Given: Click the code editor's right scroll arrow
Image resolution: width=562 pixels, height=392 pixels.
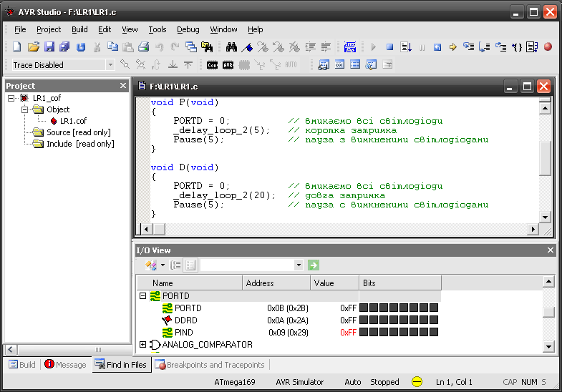Looking at the screenshot, I should [x=533, y=229].
